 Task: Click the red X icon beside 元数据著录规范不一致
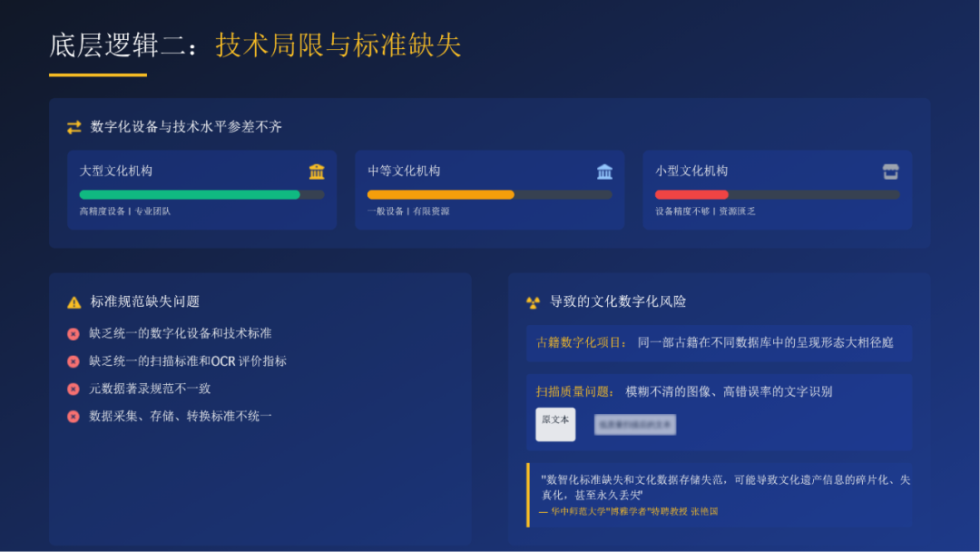(73, 389)
